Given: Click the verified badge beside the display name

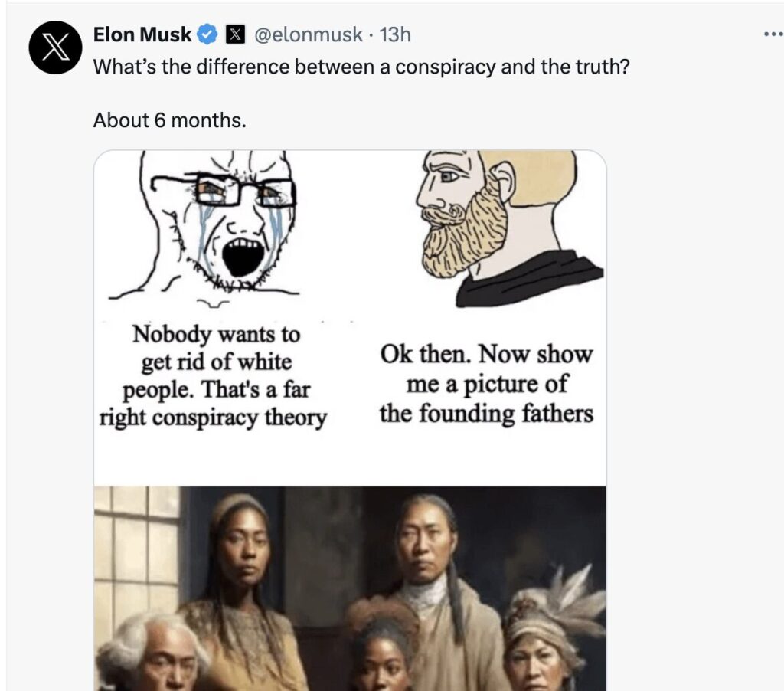Looking at the screenshot, I should pyautogui.click(x=205, y=34).
